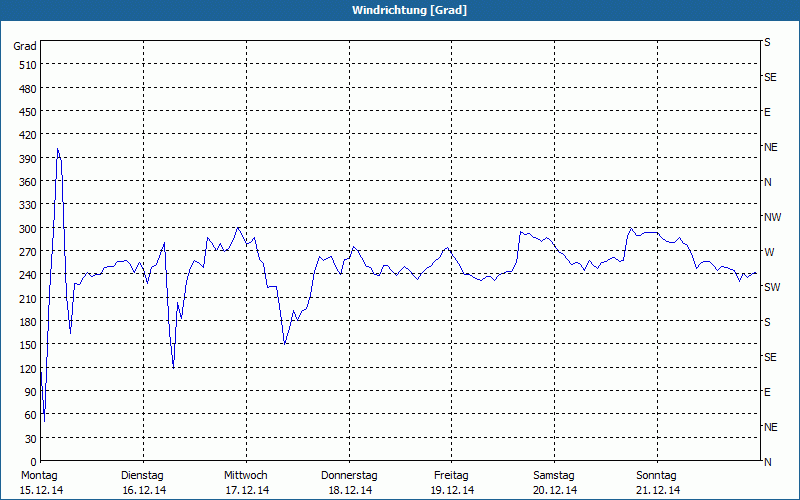Click the "Montag" day label
Image resolution: width=800 pixels, height=500 pixels.
pyautogui.click(x=39, y=476)
